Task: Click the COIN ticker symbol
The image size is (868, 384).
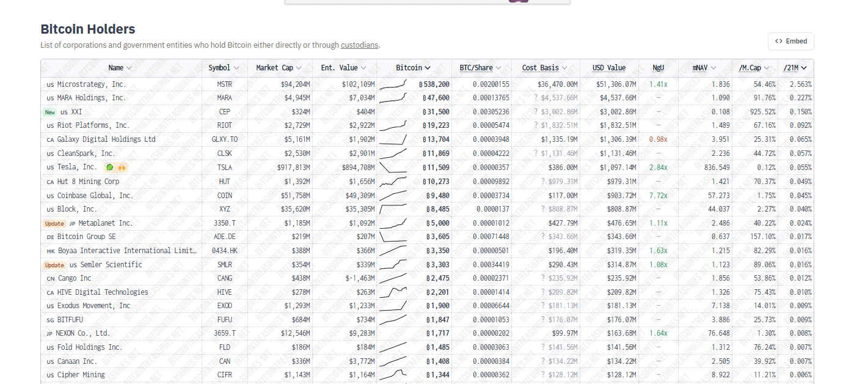Action: coord(224,196)
